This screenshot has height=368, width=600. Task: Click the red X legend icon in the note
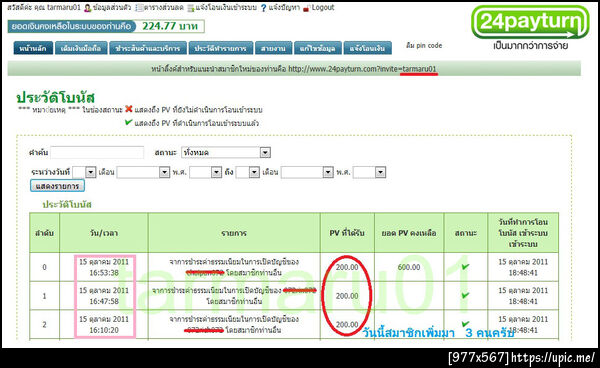click(129, 109)
